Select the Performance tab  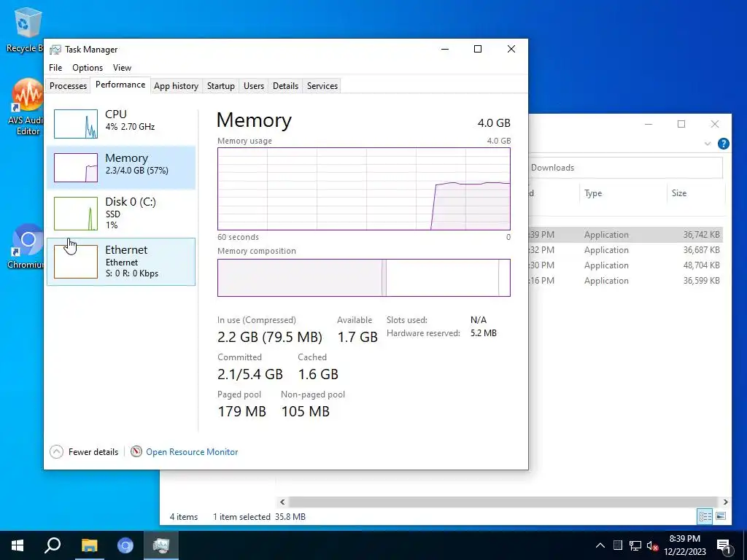[x=120, y=85]
